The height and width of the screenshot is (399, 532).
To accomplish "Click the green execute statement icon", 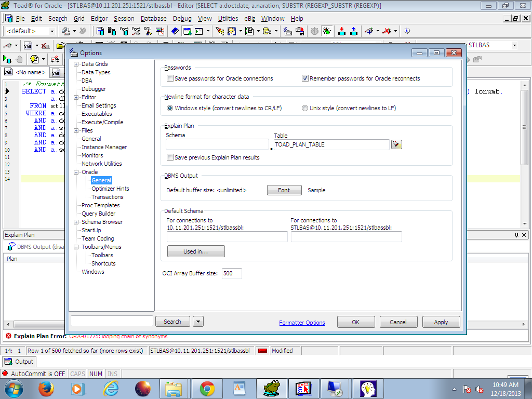I will tap(7, 59).
